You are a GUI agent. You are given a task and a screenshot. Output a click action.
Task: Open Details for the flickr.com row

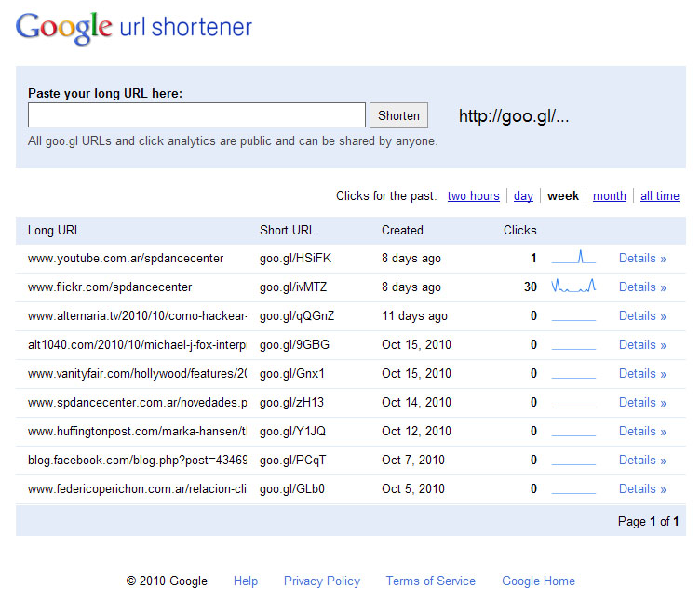642,287
